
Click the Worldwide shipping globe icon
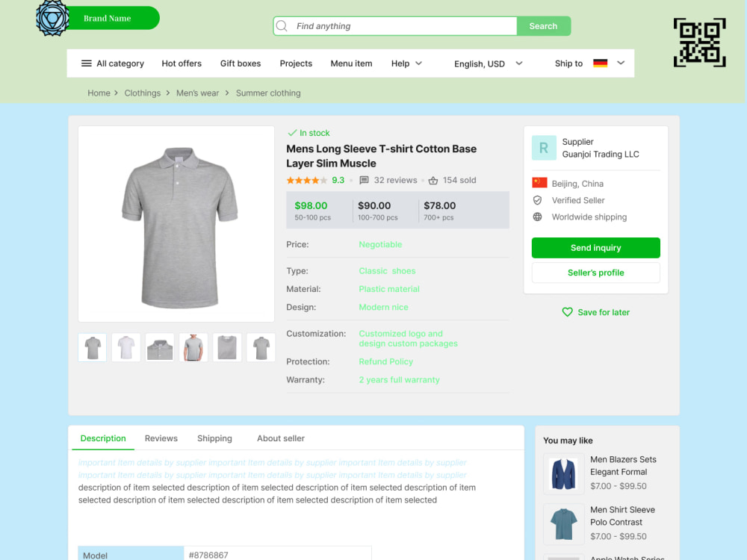537,217
